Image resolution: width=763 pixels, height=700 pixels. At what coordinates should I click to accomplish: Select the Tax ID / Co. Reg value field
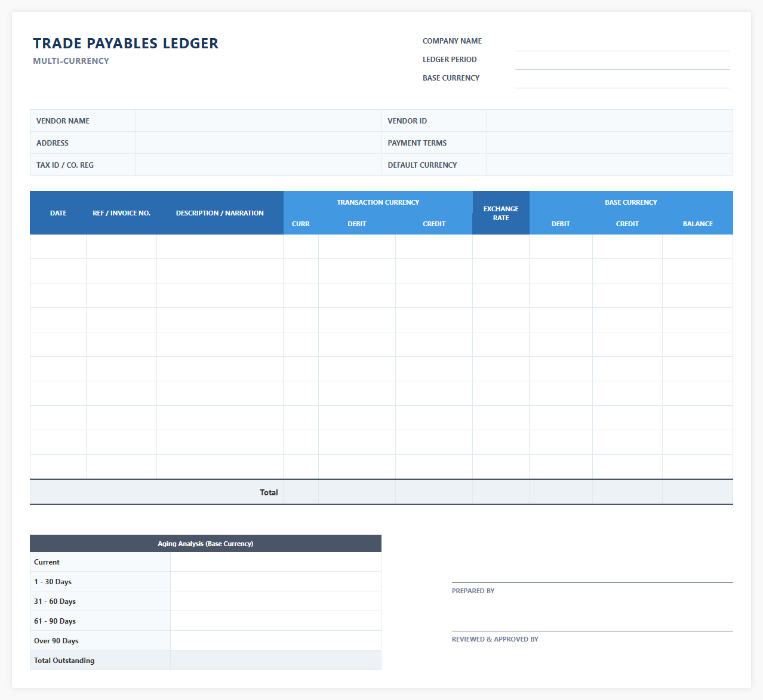point(259,165)
